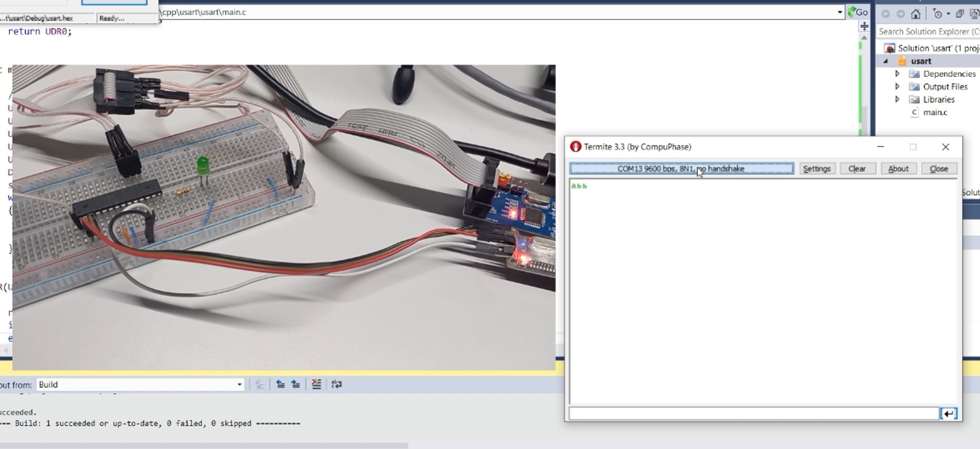Click the Clear All output icon
980x449 pixels.
point(316,384)
